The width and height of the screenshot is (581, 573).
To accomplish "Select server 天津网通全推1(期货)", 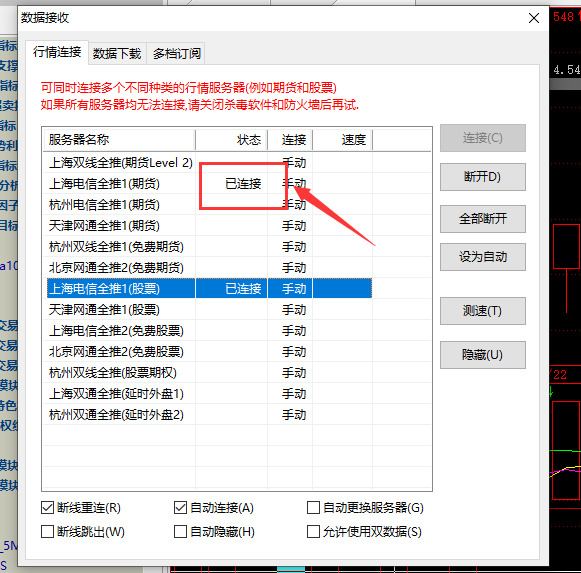I will click(104, 226).
